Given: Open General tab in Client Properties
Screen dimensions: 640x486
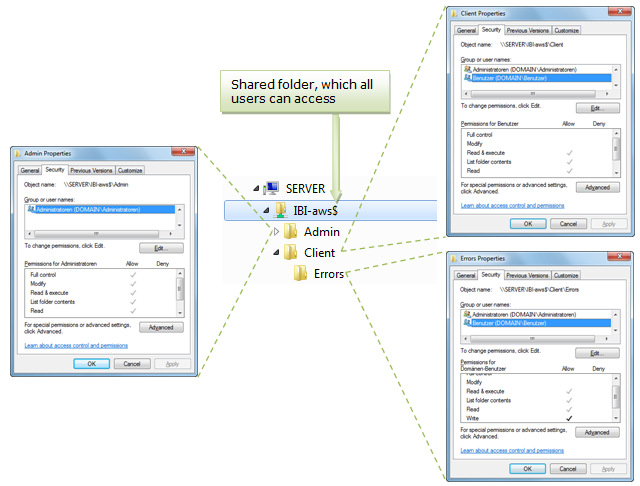Looking at the screenshot, I should 467,31.
